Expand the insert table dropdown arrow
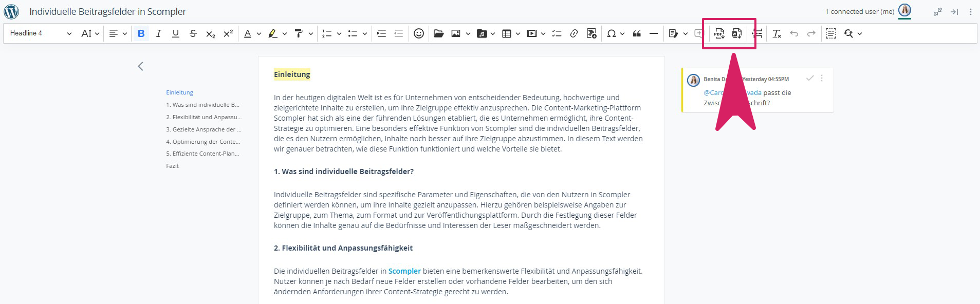This screenshot has height=304, width=980. point(518,34)
